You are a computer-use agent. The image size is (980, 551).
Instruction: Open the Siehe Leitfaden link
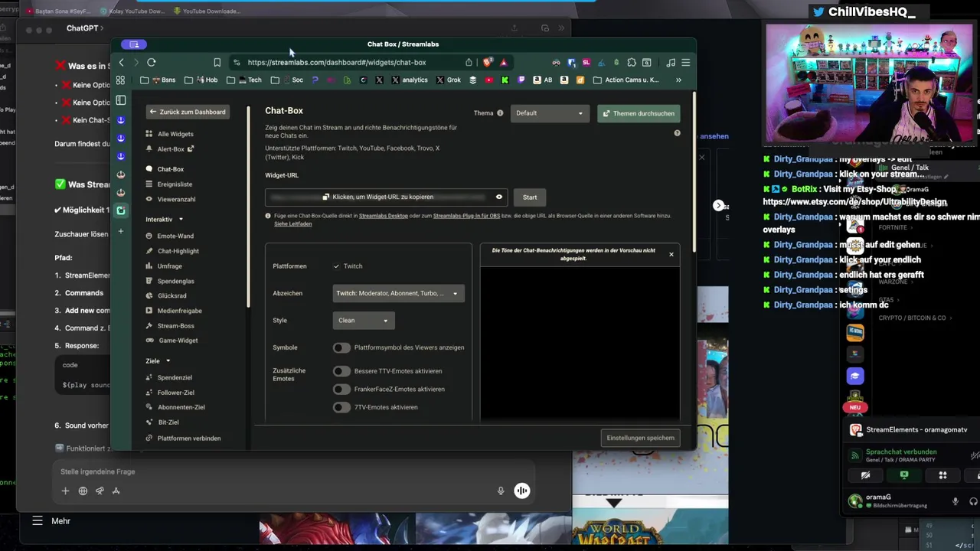[x=292, y=224]
